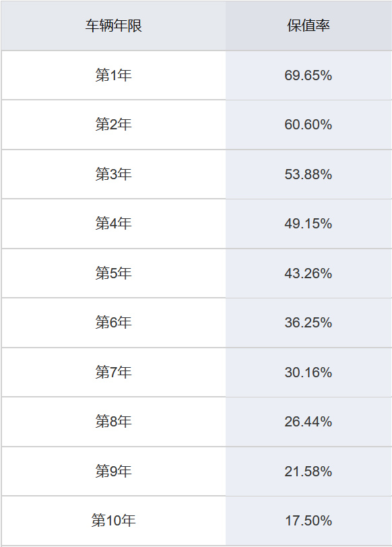
Task: Select the 69.65% value cell
Action: point(308,75)
